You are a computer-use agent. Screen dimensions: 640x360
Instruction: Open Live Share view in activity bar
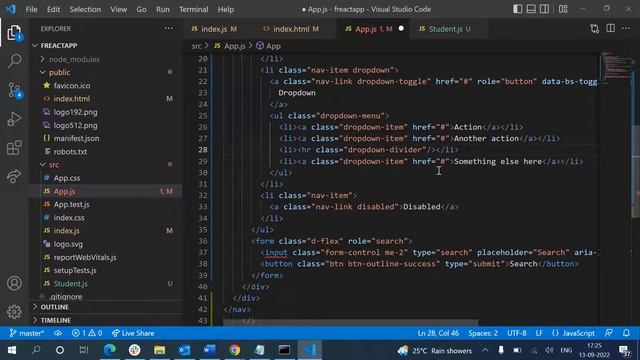click(x=14, y=176)
